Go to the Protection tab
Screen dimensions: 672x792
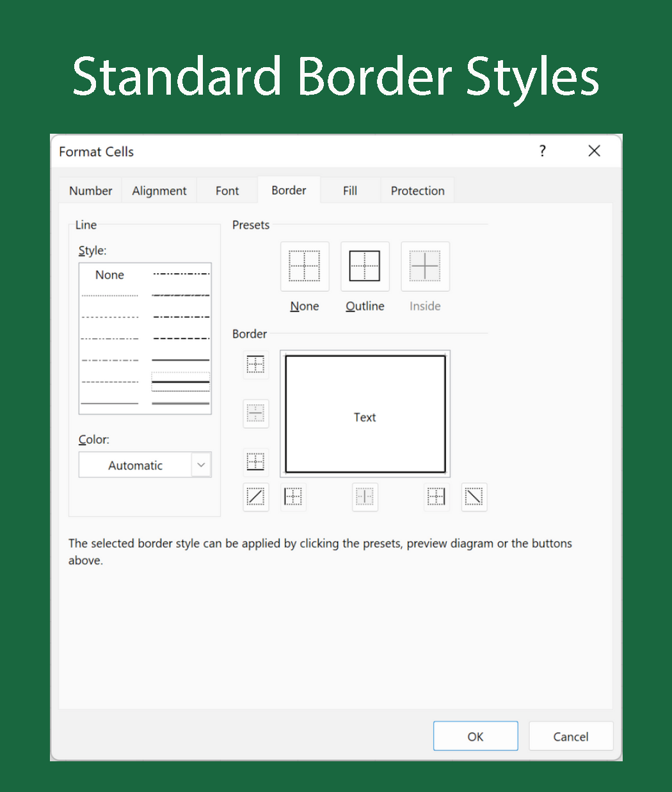coord(417,191)
